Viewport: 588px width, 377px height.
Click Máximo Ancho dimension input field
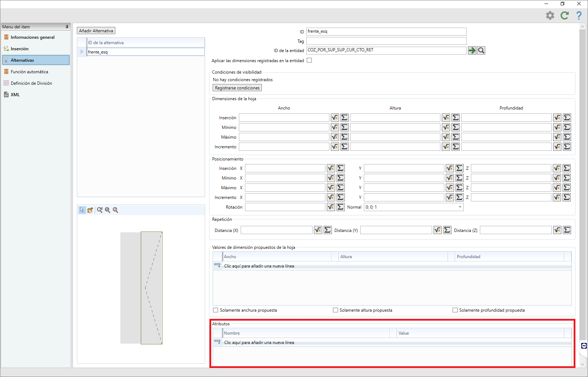284,137
